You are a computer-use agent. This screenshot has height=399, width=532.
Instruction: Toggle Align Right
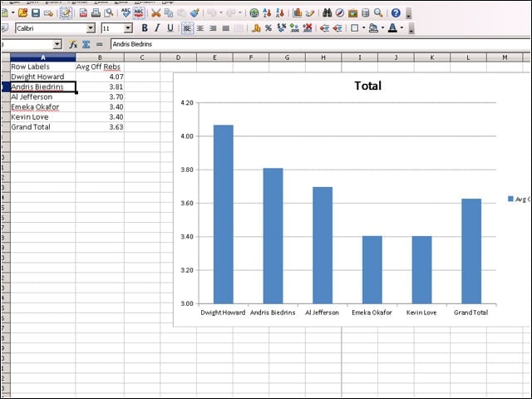click(213, 28)
